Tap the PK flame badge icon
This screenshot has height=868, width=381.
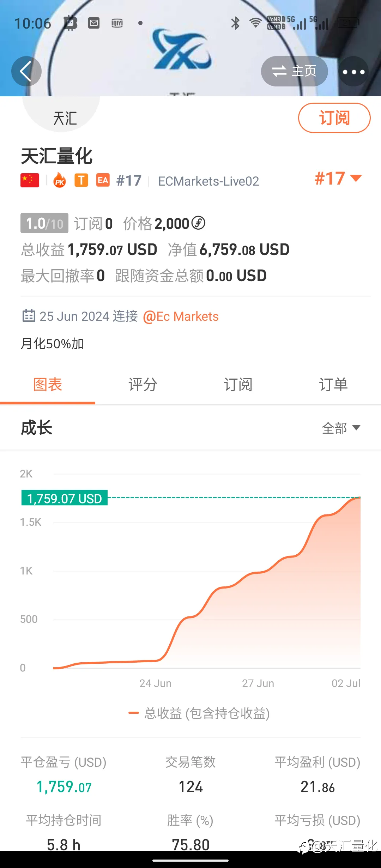[60, 181]
